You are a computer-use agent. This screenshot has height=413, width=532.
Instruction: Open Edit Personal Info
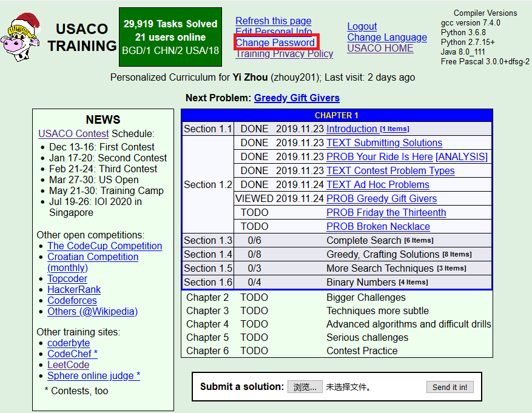point(273,32)
